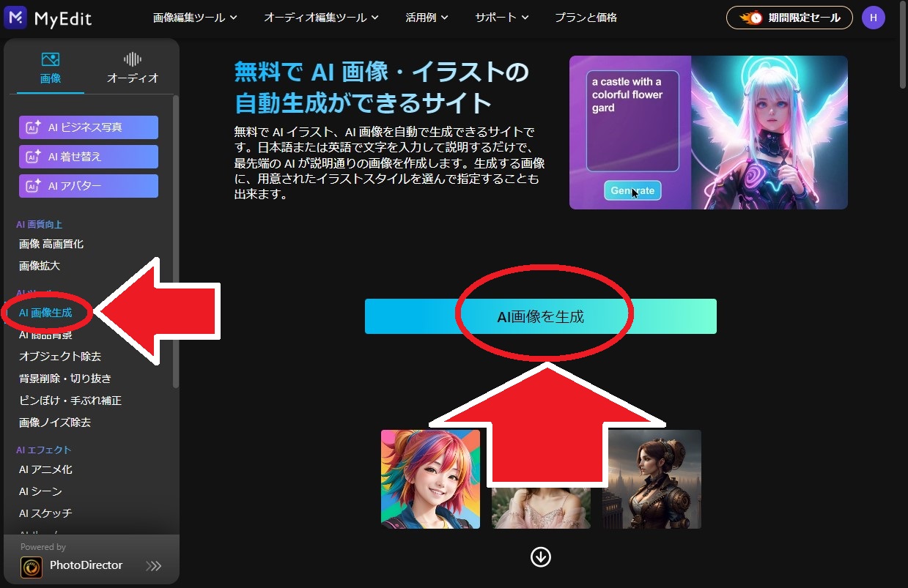Screen dimensions: 908x588
Task: Click the sparkle icon on AI アバター
Action: tap(33, 186)
